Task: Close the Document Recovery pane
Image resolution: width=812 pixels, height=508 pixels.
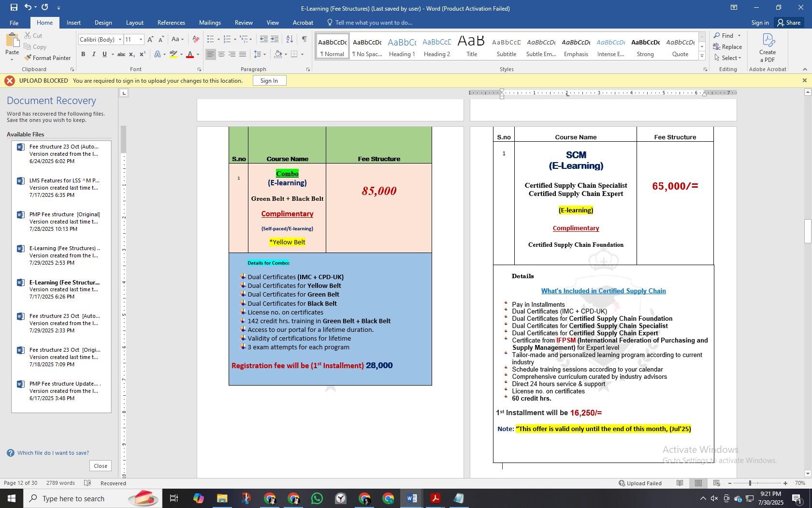Action: (101, 466)
